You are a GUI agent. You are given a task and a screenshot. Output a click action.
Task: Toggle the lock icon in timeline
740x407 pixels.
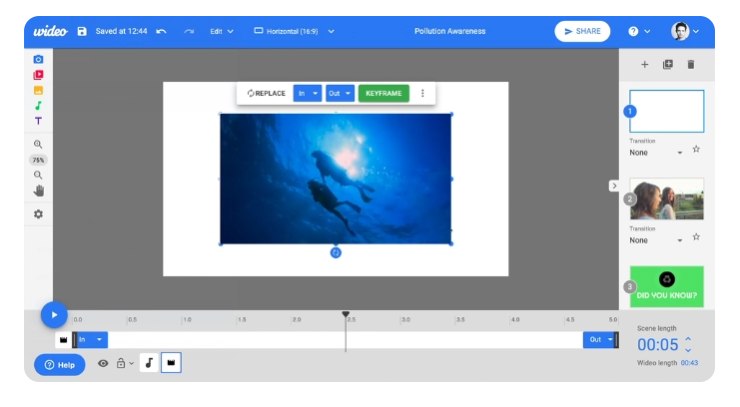[x=121, y=364]
